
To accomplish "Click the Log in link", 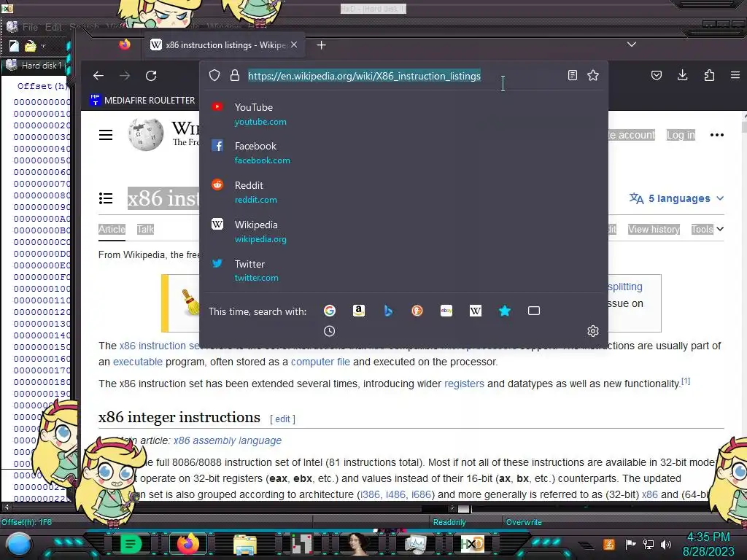I will (x=681, y=135).
